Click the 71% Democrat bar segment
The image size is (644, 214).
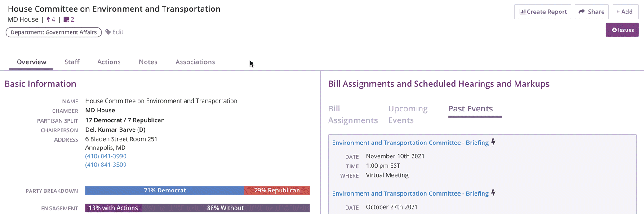165,191
